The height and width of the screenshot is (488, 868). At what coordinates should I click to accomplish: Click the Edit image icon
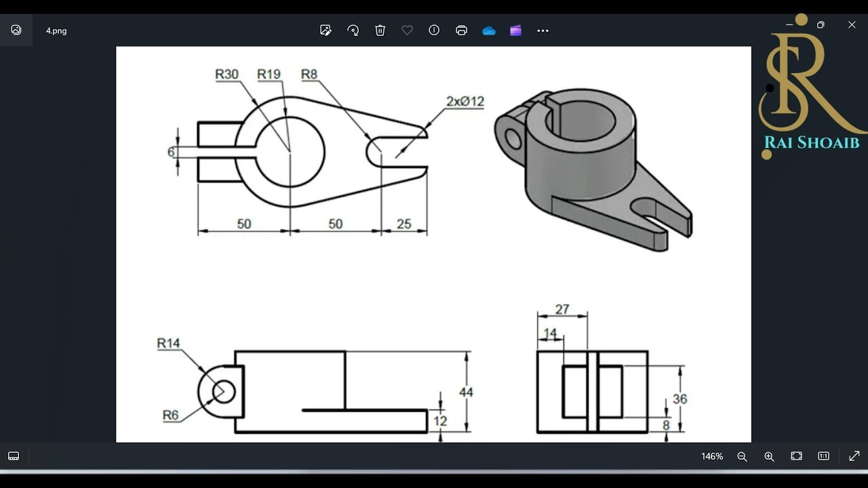pyautogui.click(x=325, y=30)
